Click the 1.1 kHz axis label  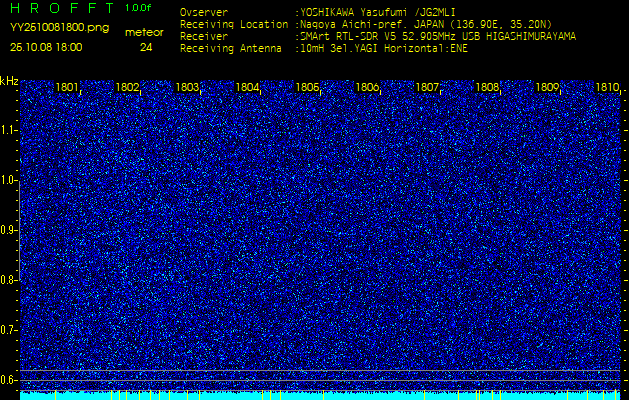pos(8,130)
